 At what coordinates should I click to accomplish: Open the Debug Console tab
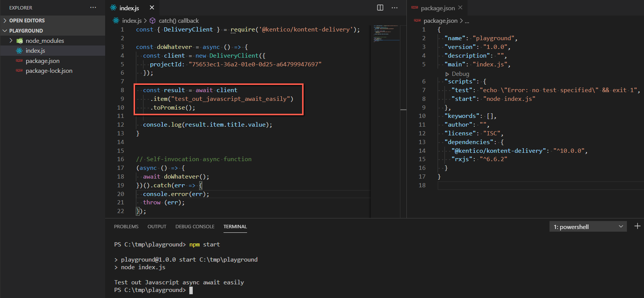[195, 227]
